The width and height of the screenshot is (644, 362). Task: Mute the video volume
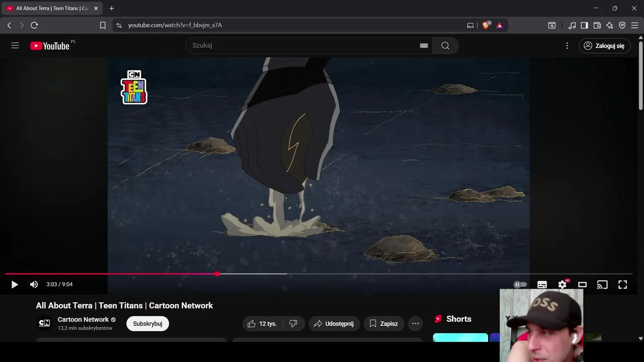coord(34,285)
